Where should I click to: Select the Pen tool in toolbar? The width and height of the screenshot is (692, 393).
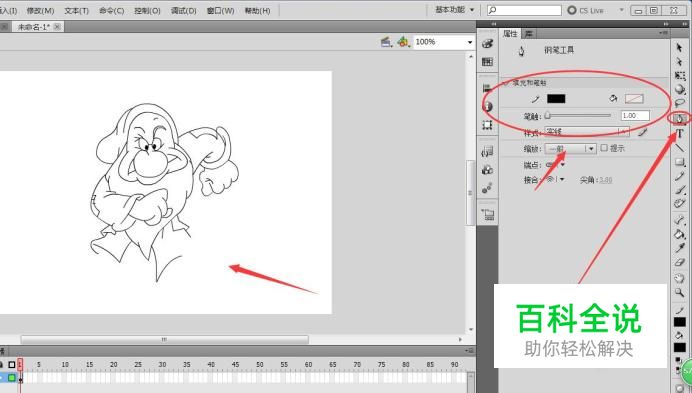point(679,118)
